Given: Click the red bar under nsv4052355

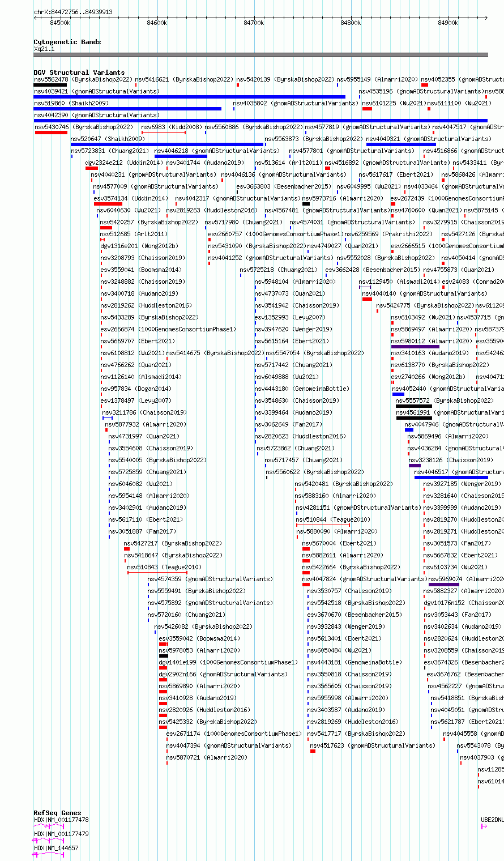Looking at the screenshot, I should coord(425,85).
